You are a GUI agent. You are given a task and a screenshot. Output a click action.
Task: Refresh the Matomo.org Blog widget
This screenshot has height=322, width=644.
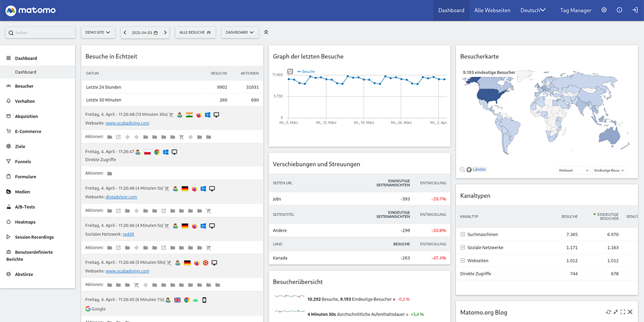tap(608, 312)
